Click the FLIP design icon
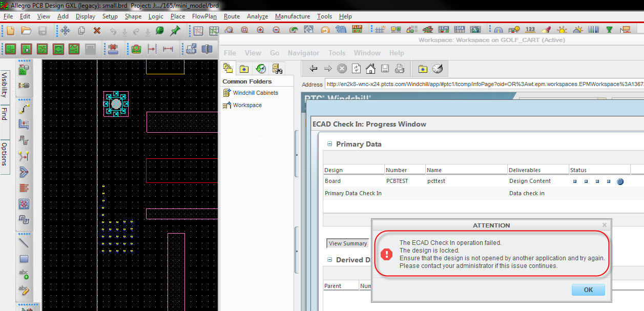The height and width of the screenshot is (311, 644). (x=358, y=30)
